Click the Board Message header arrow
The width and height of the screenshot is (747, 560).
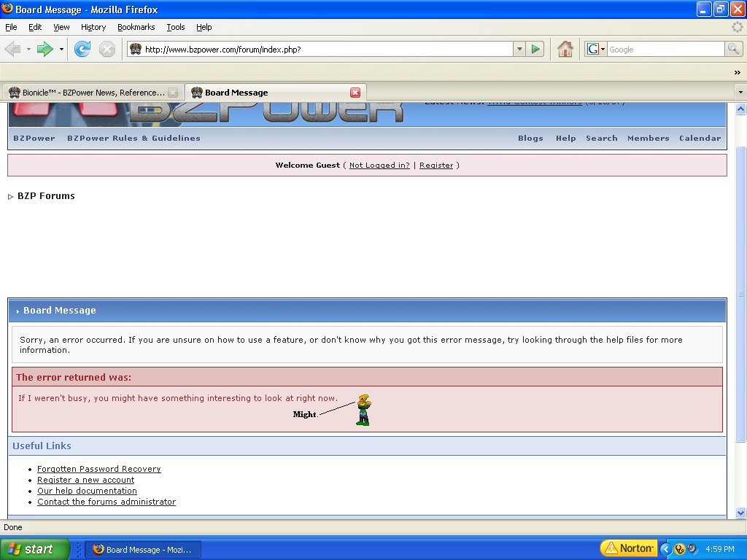[x=18, y=311]
